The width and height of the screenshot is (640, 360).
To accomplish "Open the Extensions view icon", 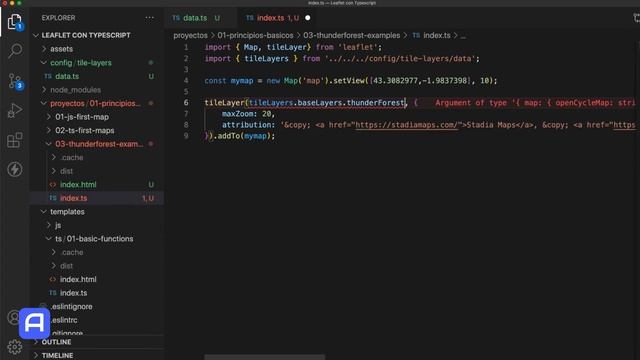I will [x=15, y=140].
